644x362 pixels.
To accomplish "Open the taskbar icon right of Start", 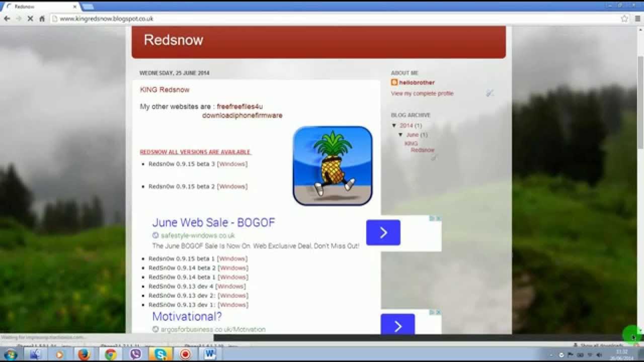I will point(35,354).
